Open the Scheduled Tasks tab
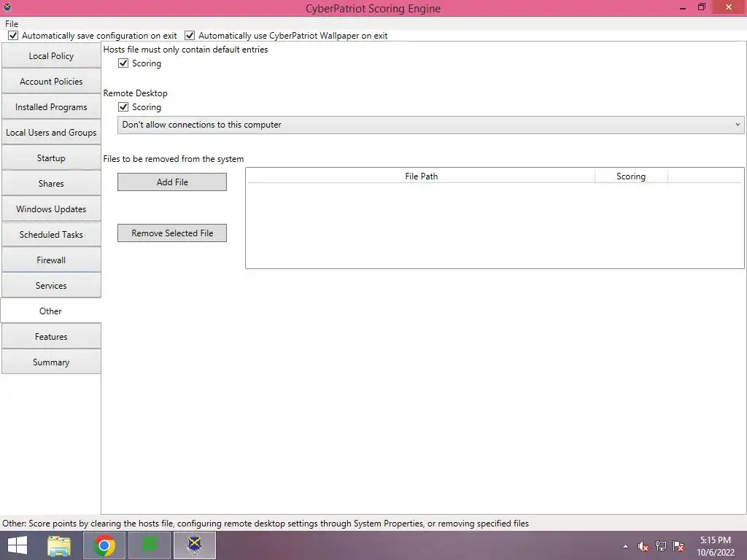 51,234
